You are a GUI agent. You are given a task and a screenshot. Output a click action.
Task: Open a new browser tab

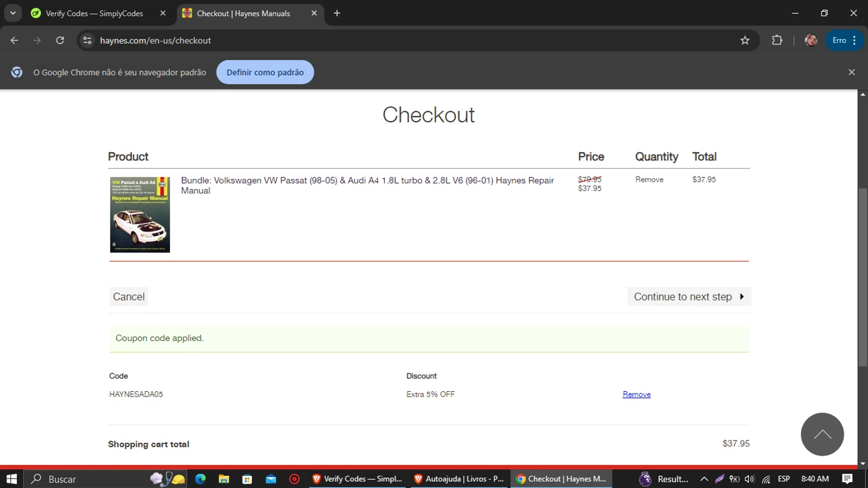tap(337, 13)
